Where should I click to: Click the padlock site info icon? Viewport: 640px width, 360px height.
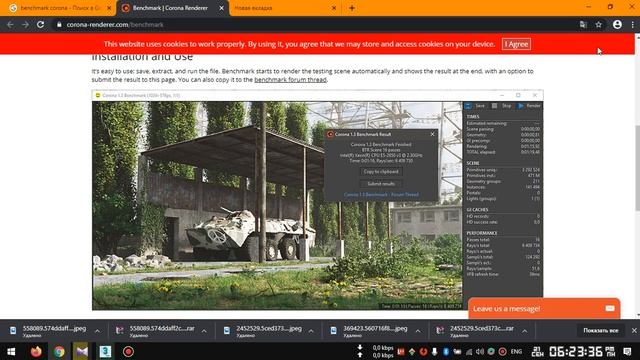pos(59,24)
